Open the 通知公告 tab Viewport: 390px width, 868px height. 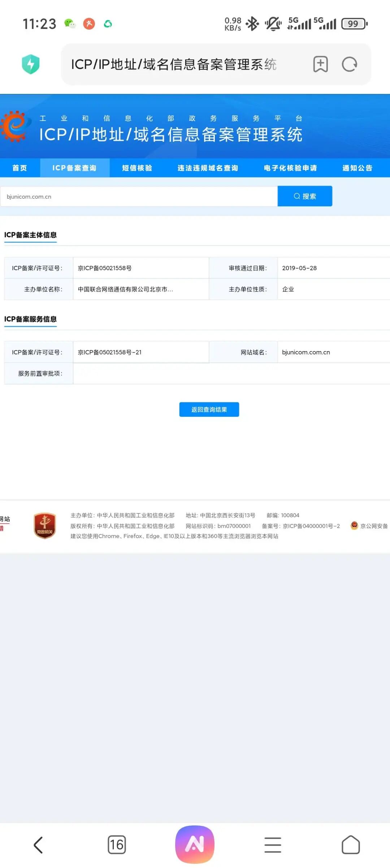357,168
